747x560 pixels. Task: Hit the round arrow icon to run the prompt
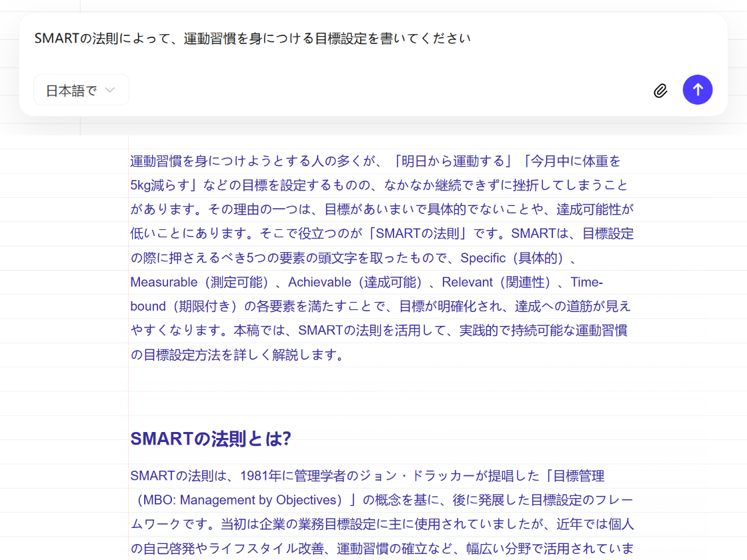coord(698,89)
